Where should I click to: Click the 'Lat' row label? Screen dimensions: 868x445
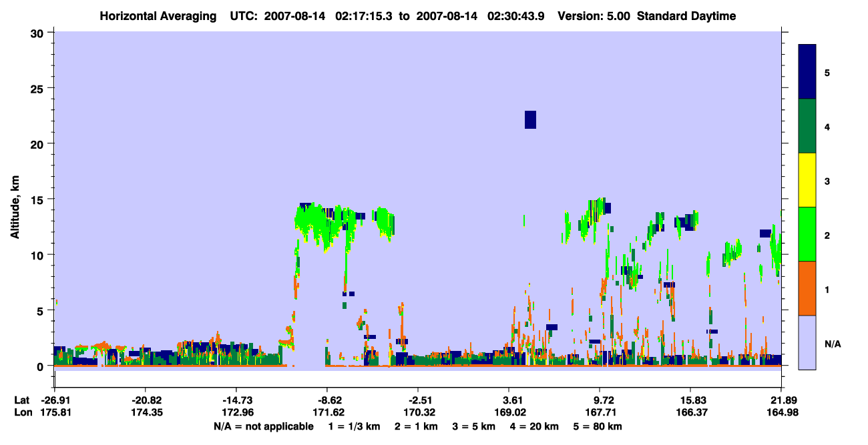(x=21, y=400)
